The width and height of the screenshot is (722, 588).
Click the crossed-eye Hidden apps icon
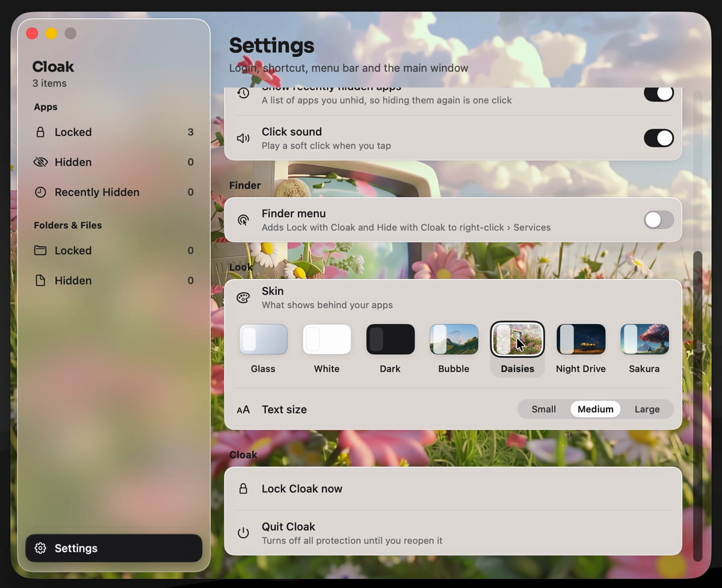point(40,162)
